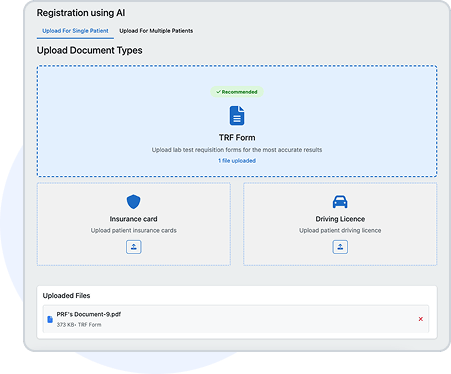Viewport: 451px width, 374px height.
Task: Click the Upload Document Types heading
Action: click(x=90, y=50)
